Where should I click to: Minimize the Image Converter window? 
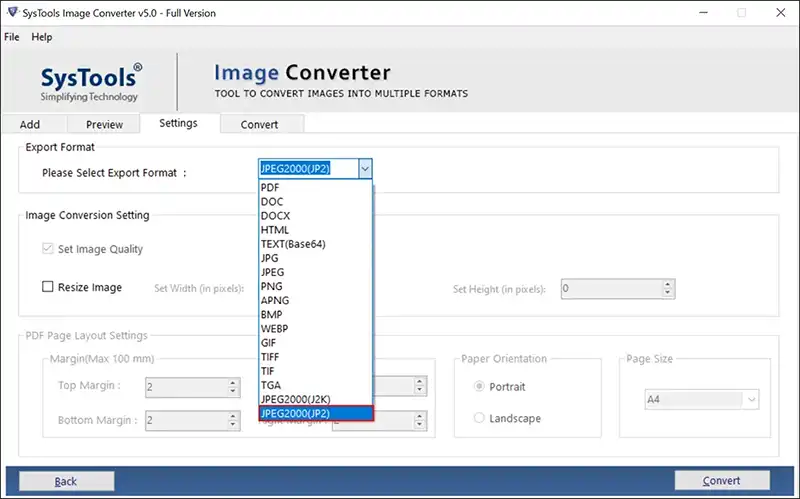(704, 12)
